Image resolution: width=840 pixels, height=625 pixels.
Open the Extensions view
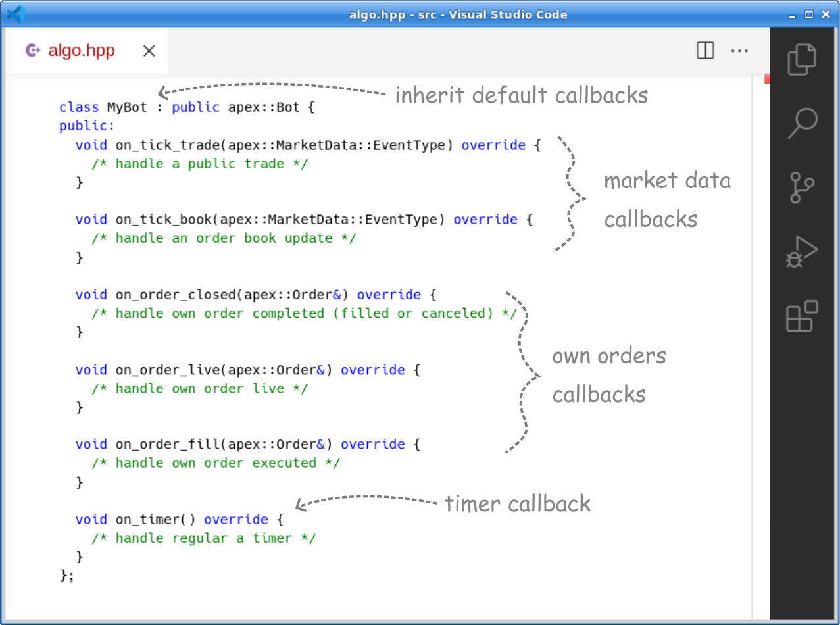802,316
